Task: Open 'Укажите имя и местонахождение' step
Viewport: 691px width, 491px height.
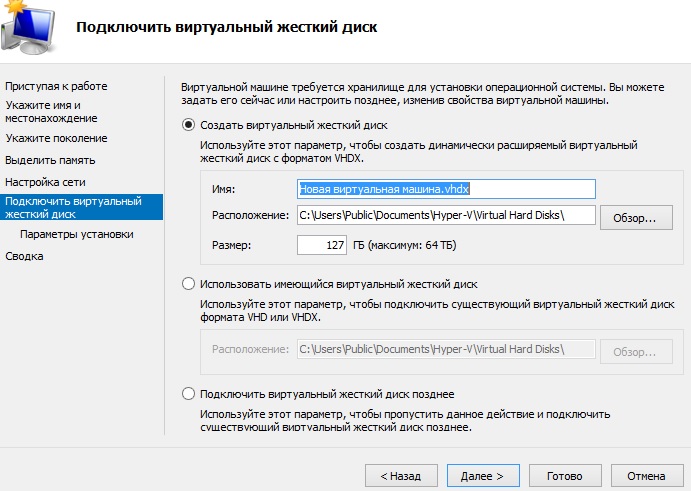Action: tap(51, 112)
